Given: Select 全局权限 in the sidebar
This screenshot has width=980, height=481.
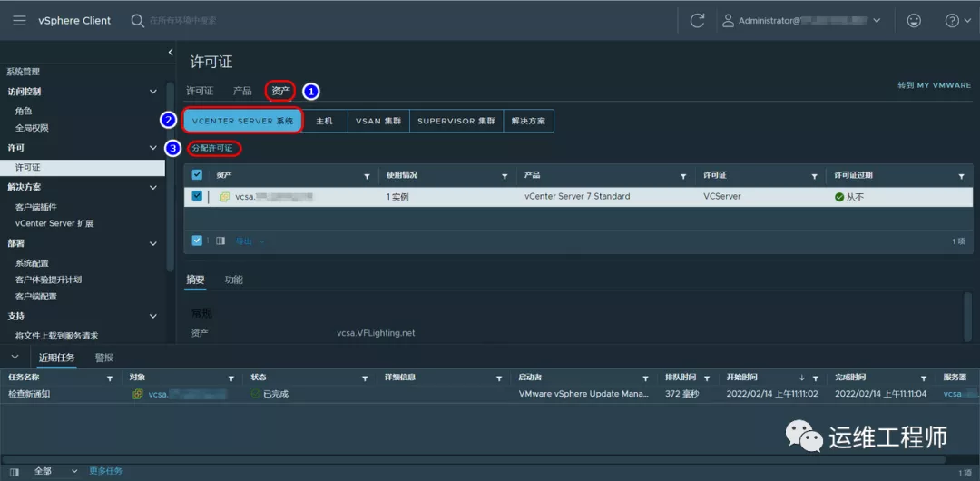Looking at the screenshot, I should 32,128.
